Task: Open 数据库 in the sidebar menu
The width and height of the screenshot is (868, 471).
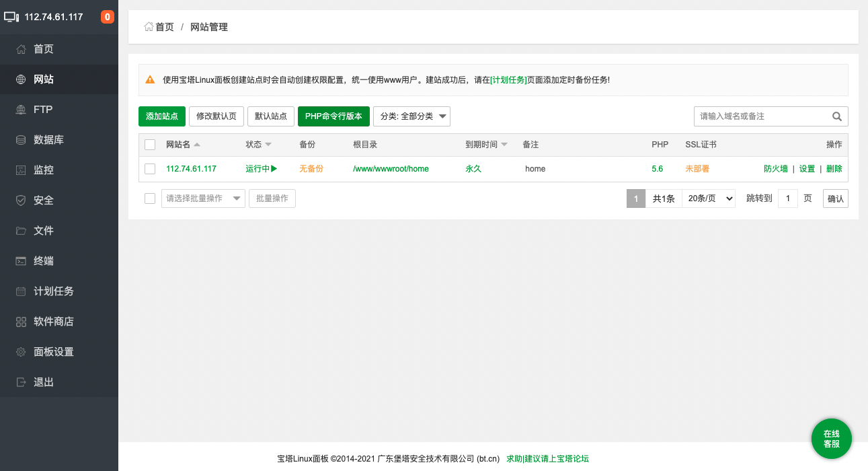Action: (59, 140)
